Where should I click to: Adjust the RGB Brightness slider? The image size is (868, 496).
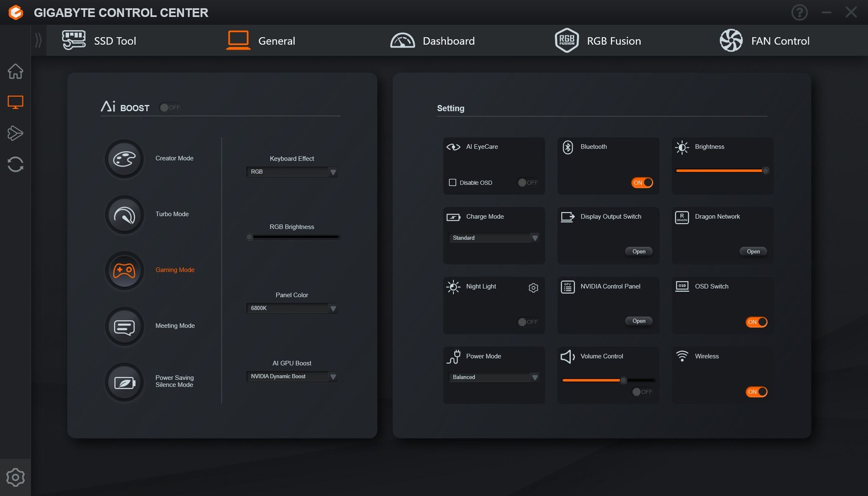click(x=294, y=237)
